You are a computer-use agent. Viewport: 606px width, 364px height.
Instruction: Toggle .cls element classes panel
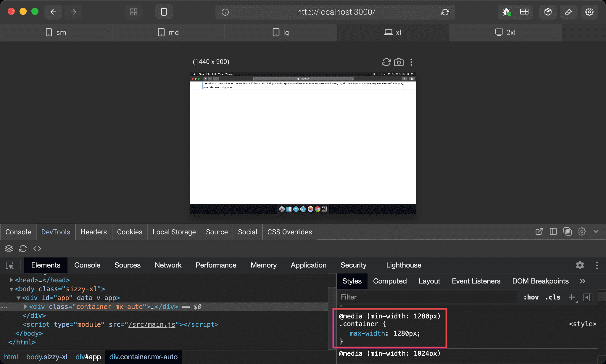coord(553,297)
